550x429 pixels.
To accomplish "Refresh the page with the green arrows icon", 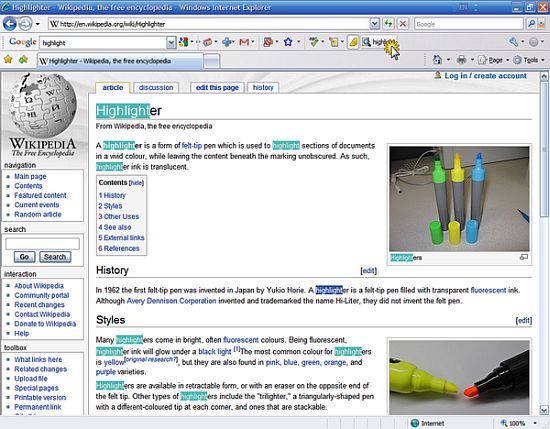I will coord(388,24).
